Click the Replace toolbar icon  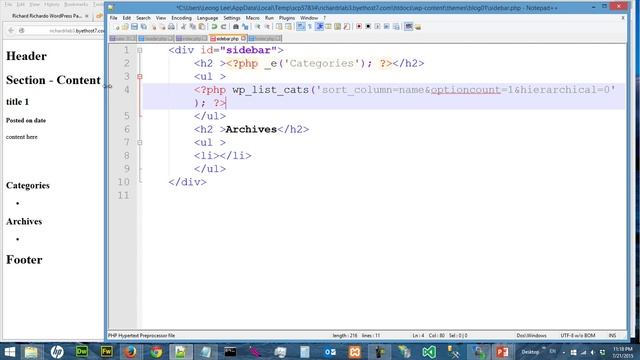pos(245,27)
